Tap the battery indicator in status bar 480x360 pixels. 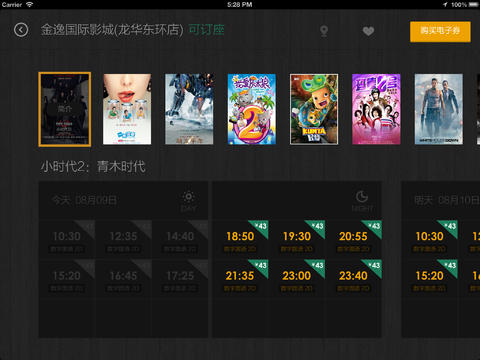pyautogui.click(x=473, y=5)
